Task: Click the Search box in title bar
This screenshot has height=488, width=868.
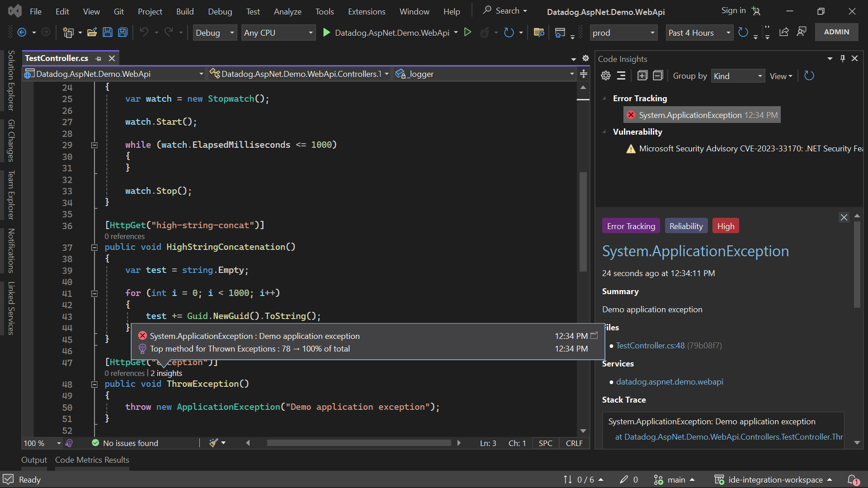Action: tap(505, 10)
